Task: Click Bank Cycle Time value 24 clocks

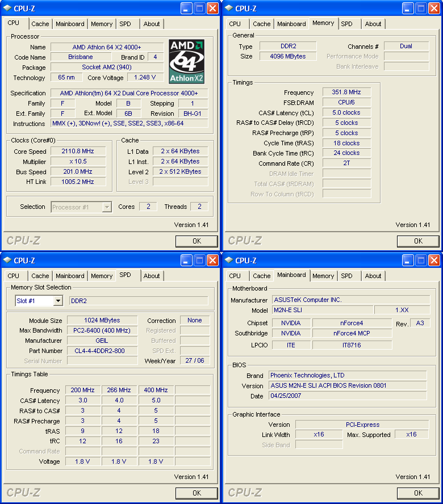Action: click(x=346, y=153)
